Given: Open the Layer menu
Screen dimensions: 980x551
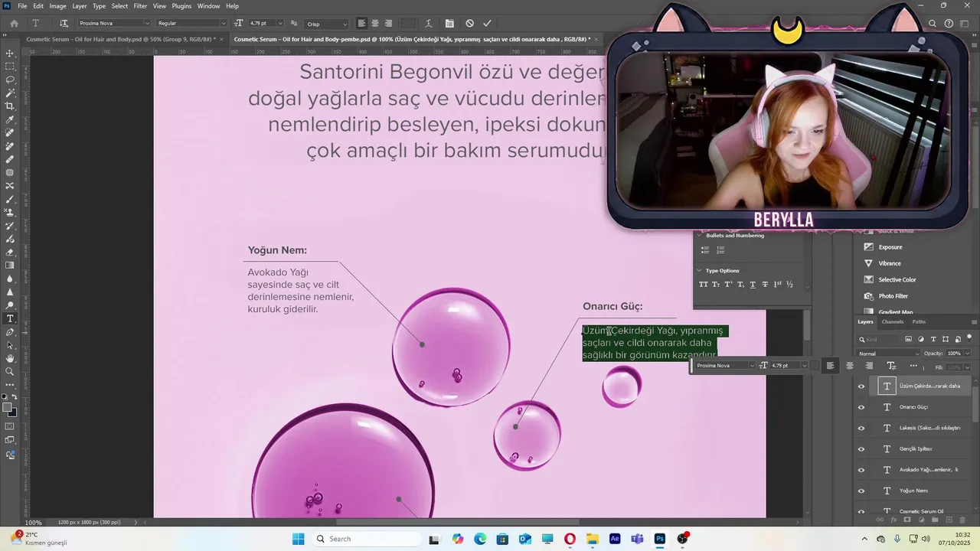Looking at the screenshot, I should 79,5.
